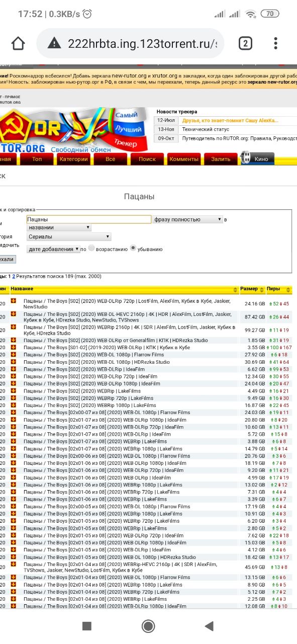
Task: Open the Поиск menu tab
Action: [x=147, y=159]
